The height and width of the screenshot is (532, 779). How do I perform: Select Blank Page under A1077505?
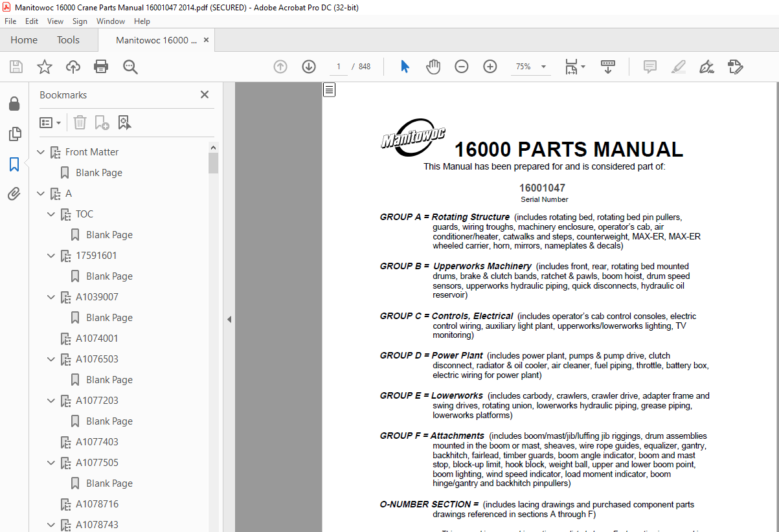click(109, 483)
